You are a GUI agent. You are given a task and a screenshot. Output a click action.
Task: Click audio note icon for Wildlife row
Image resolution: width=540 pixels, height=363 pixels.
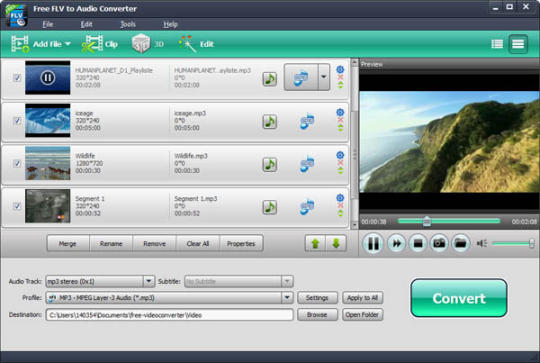pos(270,164)
